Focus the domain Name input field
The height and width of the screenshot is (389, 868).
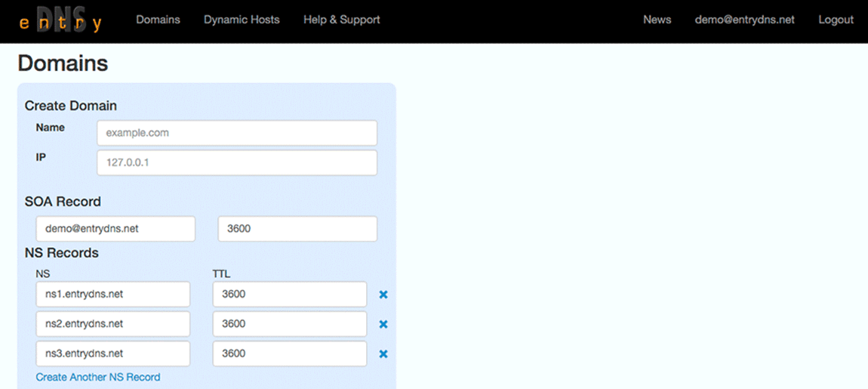(237, 133)
